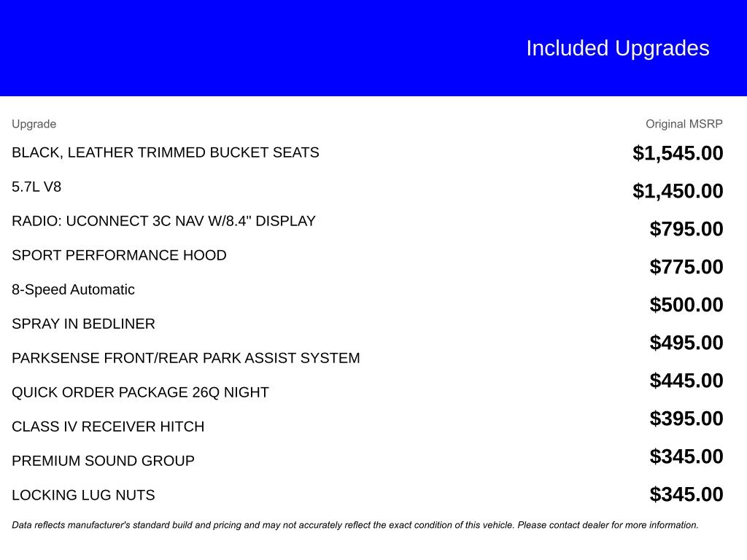Select the Black Leather Trimmed Bucket Seats row
747x560 pixels.
coord(165,152)
